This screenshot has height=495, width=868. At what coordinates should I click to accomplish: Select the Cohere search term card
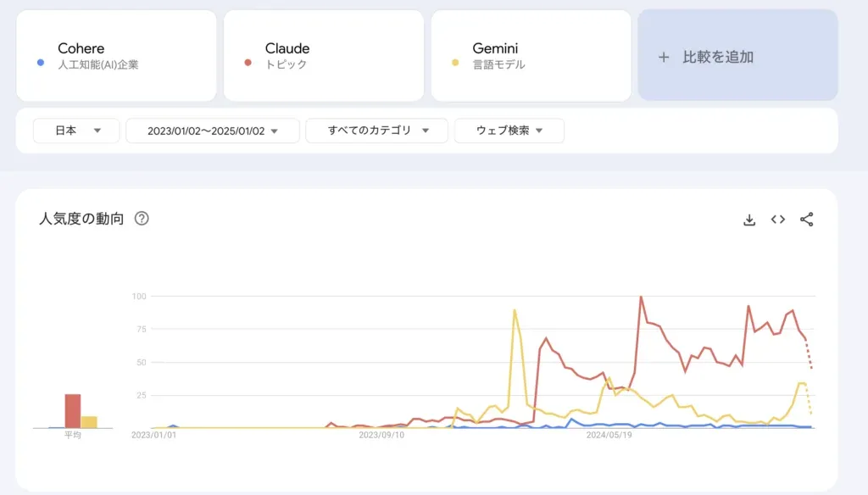(x=116, y=56)
